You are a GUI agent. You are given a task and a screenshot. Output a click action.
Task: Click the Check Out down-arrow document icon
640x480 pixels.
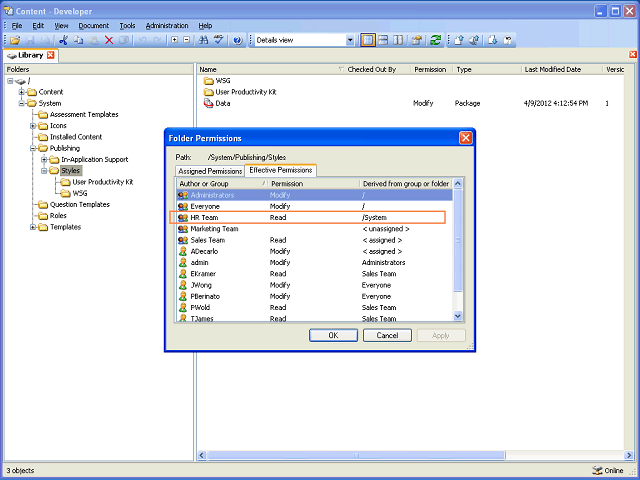coord(493,40)
